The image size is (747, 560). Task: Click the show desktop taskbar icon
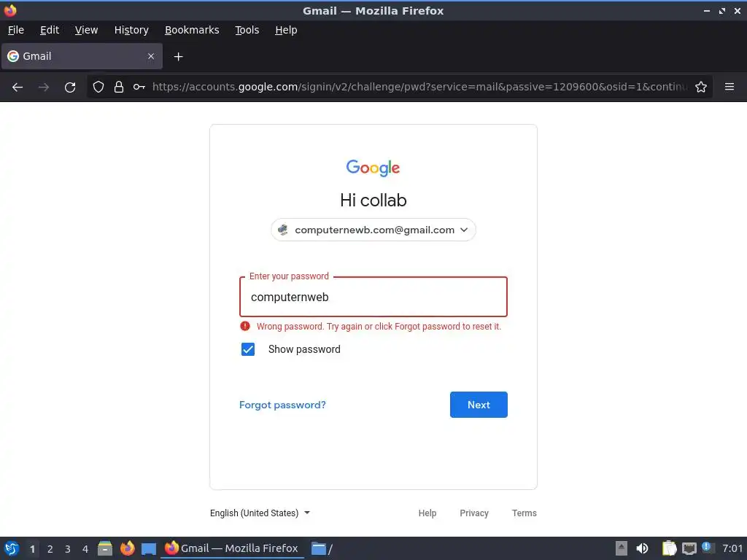149,549
